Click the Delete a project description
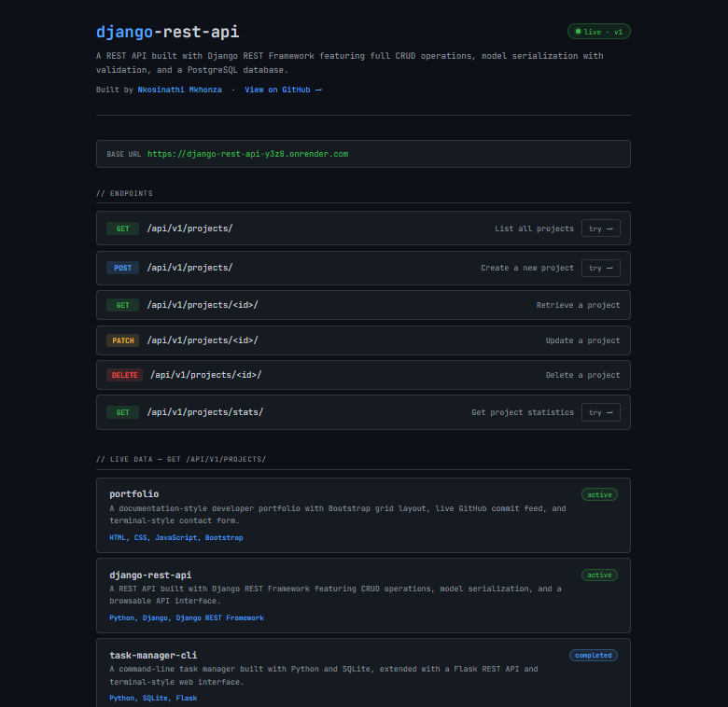728x707 pixels. (582, 375)
